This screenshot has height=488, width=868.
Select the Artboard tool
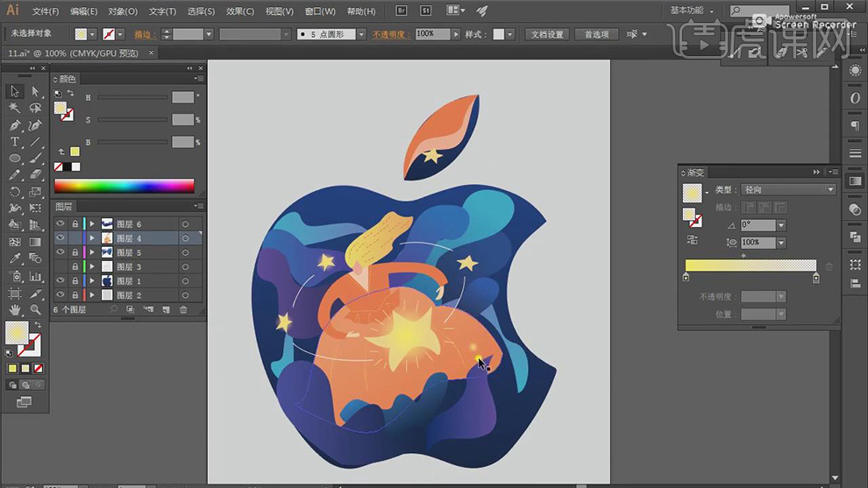pos(14,293)
